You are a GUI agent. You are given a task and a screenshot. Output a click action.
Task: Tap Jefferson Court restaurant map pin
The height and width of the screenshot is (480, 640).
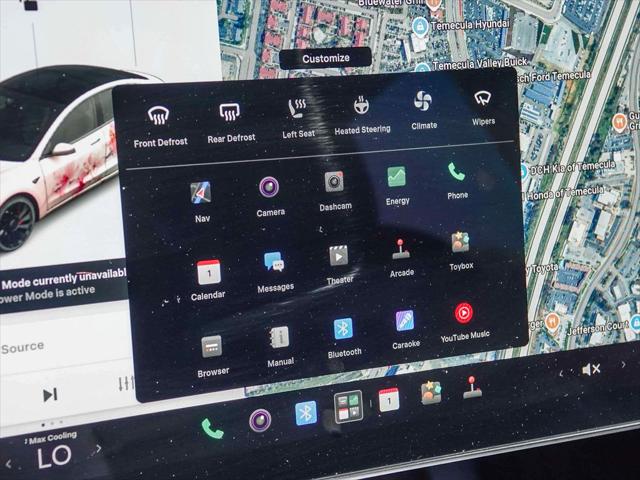click(552, 321)
